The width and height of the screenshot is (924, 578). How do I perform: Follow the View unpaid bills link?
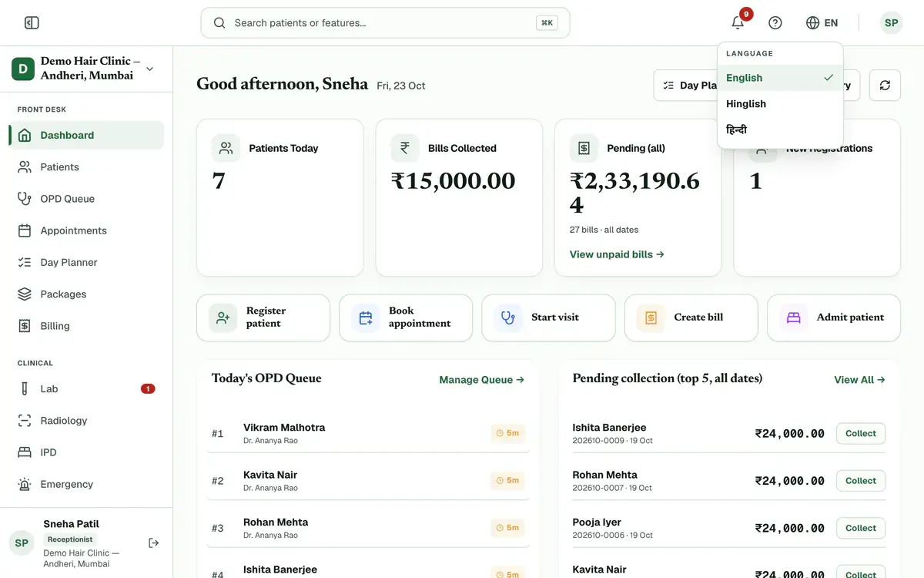pyautogui.click(x=617, y=254)
